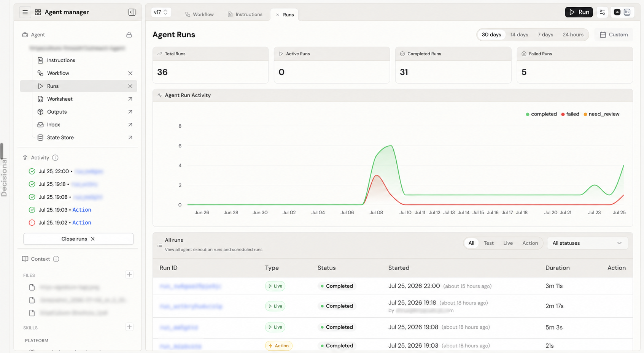Image resolution: width=644 pixels, height=353 pixels.
Task: Open Outputs via its arrow icon
Action: point(130,112)
